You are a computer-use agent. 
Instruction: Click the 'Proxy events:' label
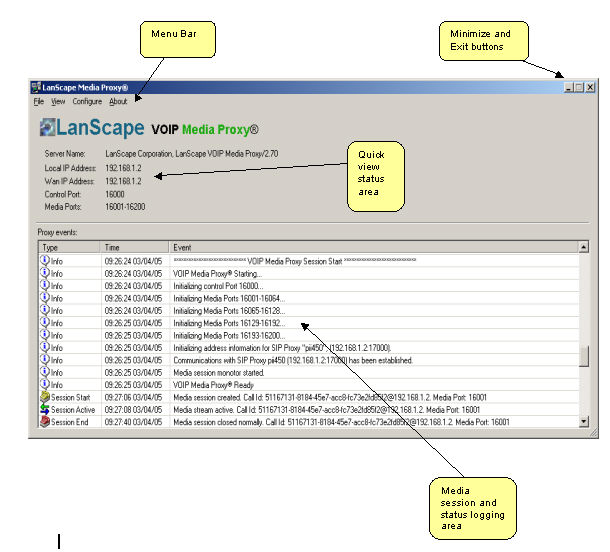point(57,232)
